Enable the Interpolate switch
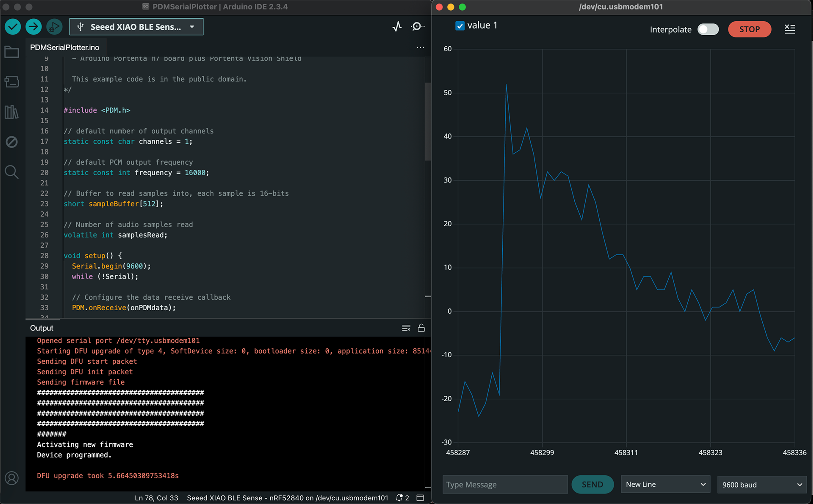This screenshot has height=504, width=813. click(x=708, y=29)
